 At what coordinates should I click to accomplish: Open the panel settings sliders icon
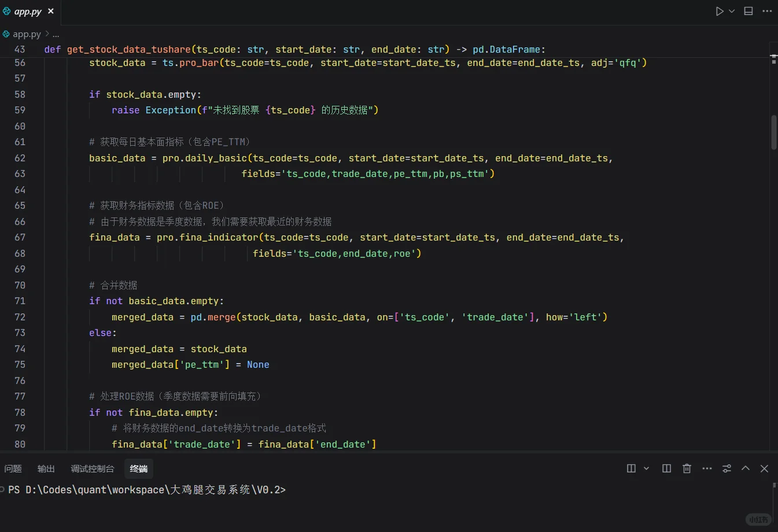tap(727, 468)
